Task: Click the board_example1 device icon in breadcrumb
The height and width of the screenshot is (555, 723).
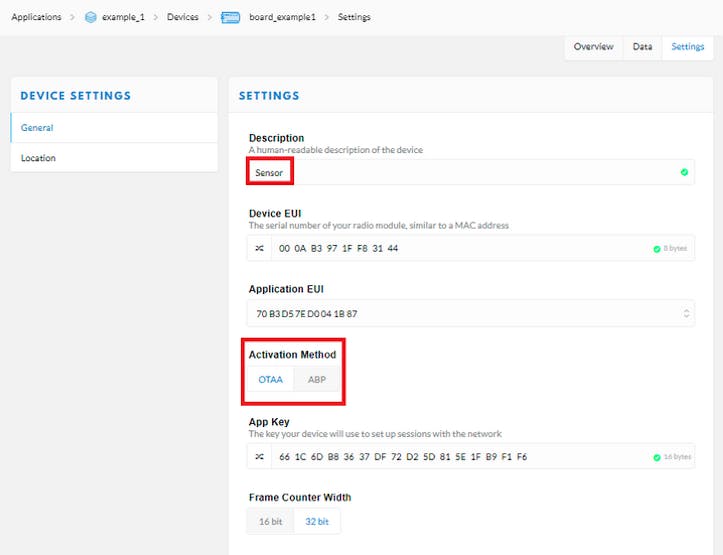Action: pos(231,17)
